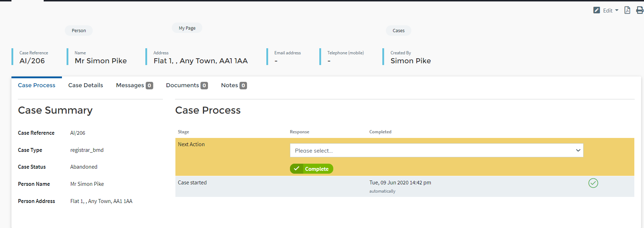644x228 pixels.
Task: Open the 'Please select...' Next Action dropdown
Action: (436, 150)
